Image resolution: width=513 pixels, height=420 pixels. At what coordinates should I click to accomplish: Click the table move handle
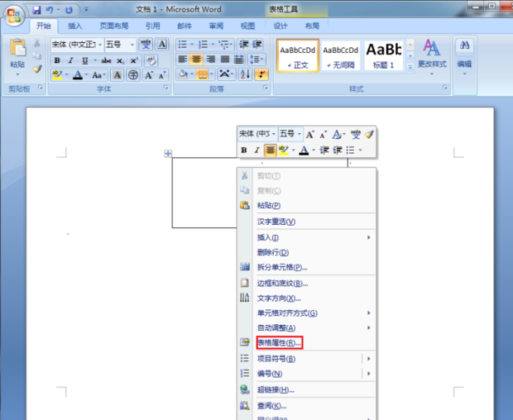(168, 153)
